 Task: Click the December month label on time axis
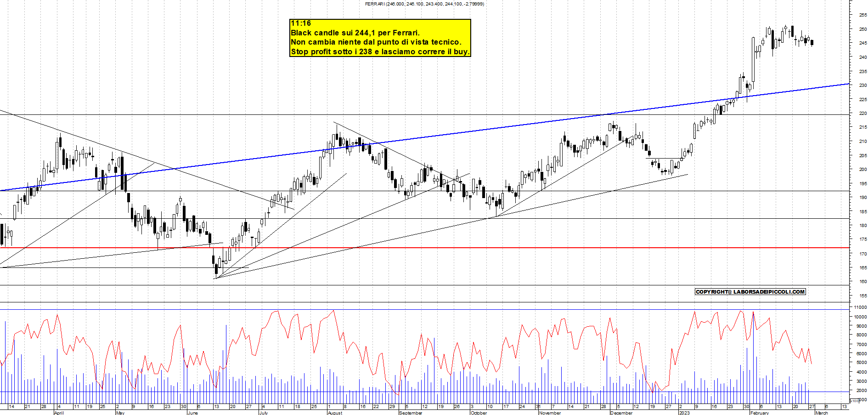click(x=621, y=413)
